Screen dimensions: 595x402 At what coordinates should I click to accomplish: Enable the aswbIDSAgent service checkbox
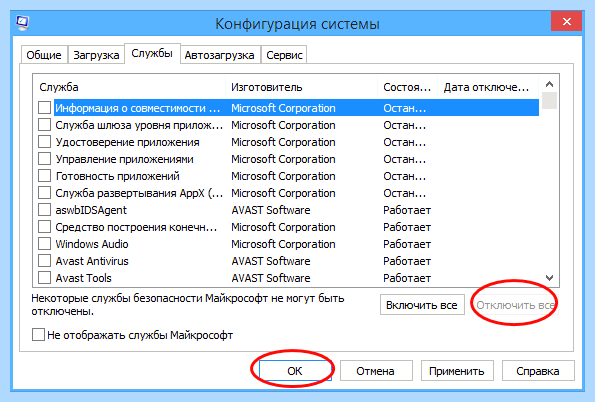(44, 210)
